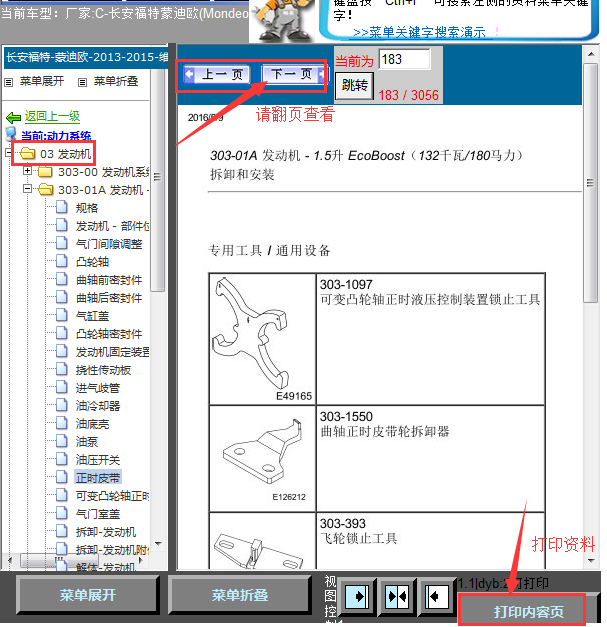Click the view control right-arrow icon
This screenshot has width=607, height=627.
357,597
